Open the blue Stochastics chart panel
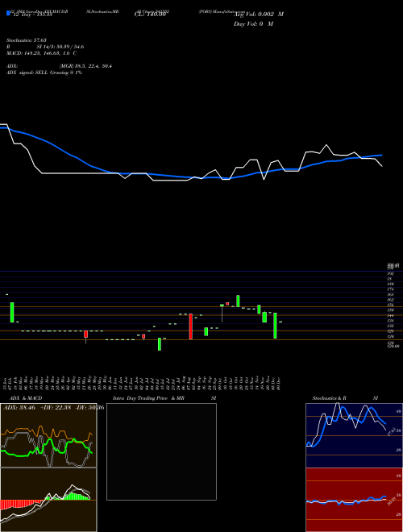This screenshot has height=532, width=403. [354, 435]
